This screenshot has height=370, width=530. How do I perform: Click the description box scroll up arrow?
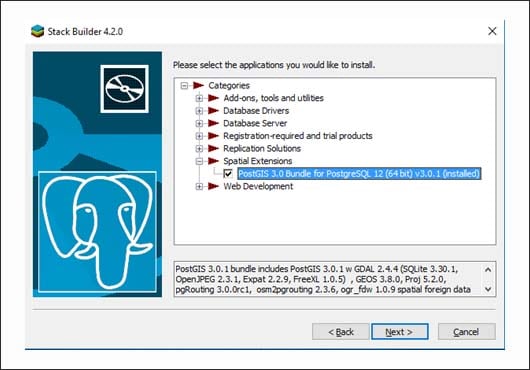488,270
